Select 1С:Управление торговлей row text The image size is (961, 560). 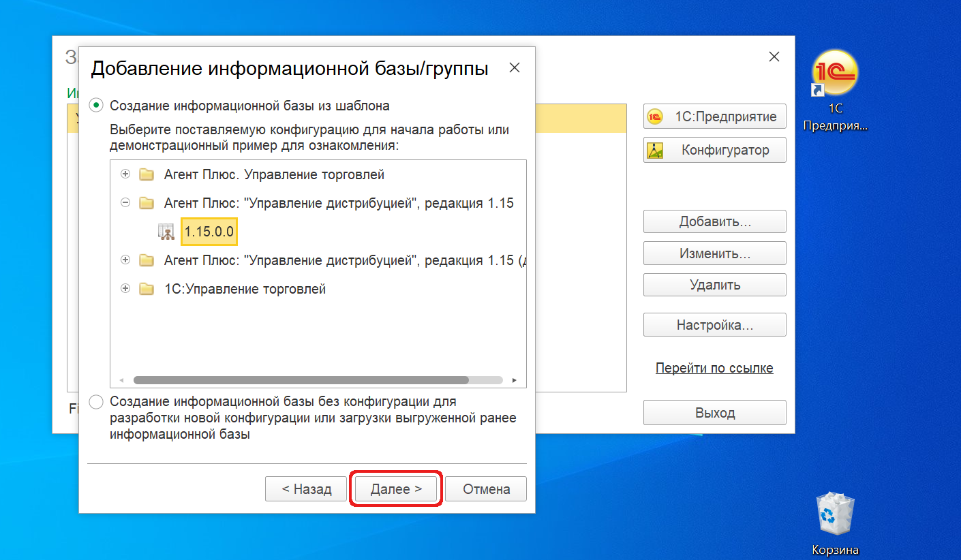[245, 289]
